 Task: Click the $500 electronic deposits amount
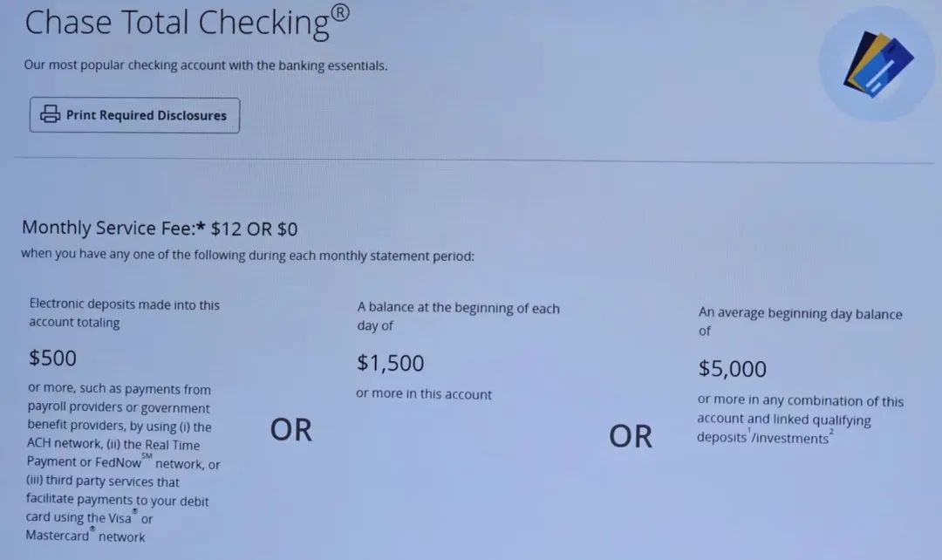tap(53, 358)
